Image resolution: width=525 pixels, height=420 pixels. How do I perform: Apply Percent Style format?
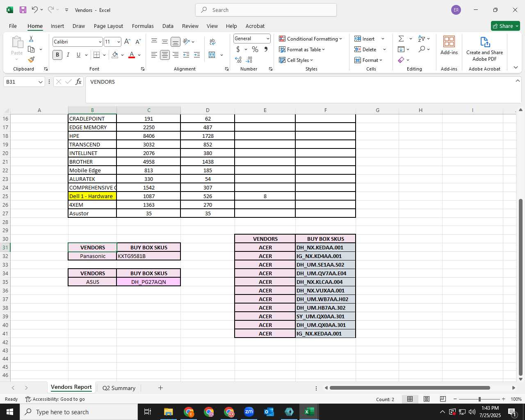point(255,49)
